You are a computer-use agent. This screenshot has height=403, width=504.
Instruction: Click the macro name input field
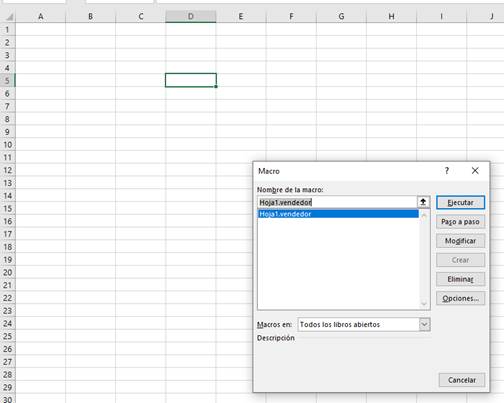(x=337, y=202)
